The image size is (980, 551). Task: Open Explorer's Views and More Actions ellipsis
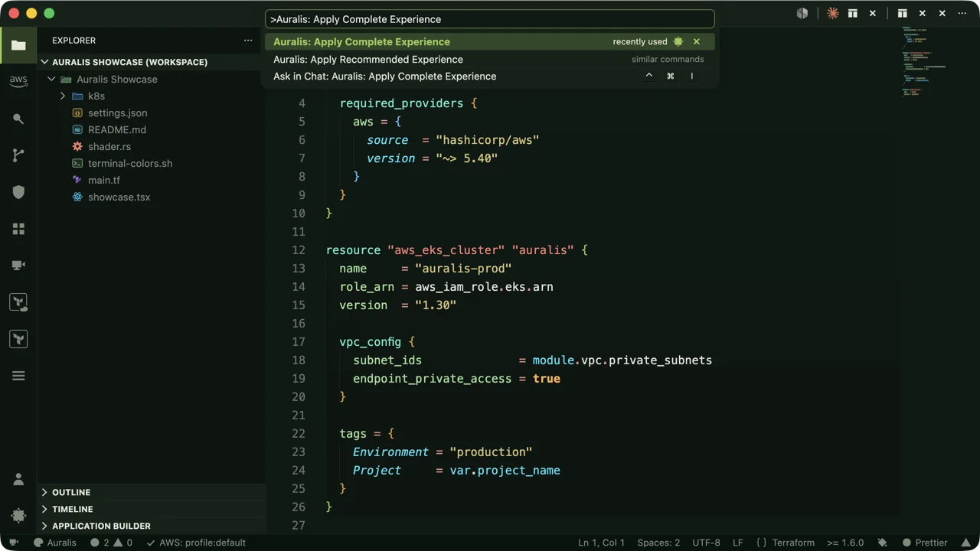247,41
